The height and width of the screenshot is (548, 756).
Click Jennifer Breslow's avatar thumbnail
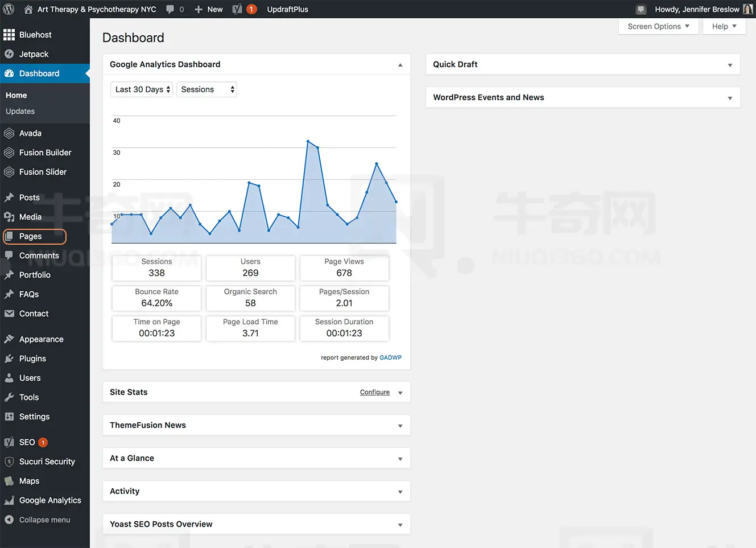point(747,9)
